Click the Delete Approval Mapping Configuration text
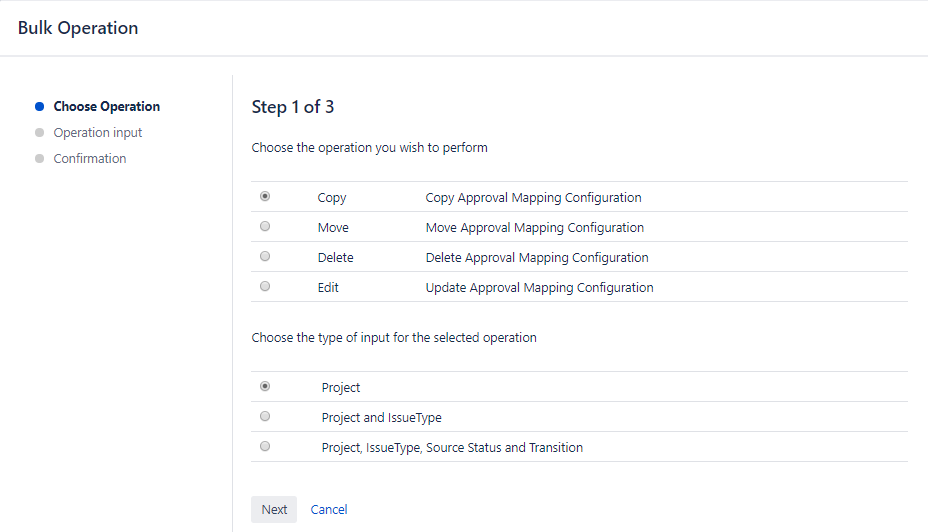This screenshot has width=928, height=532. coord(536,258)
